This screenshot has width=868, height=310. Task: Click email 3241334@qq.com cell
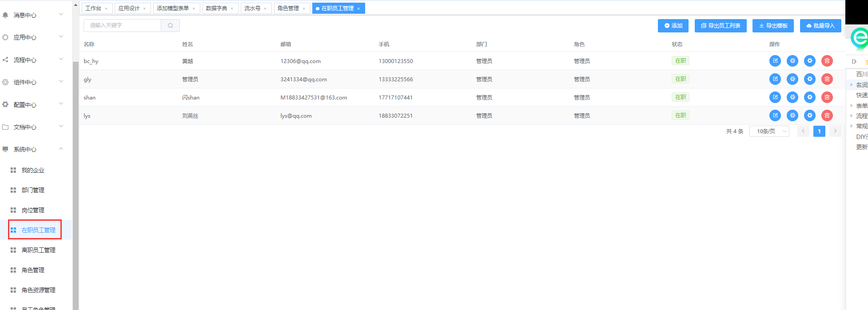coord(303,79)
